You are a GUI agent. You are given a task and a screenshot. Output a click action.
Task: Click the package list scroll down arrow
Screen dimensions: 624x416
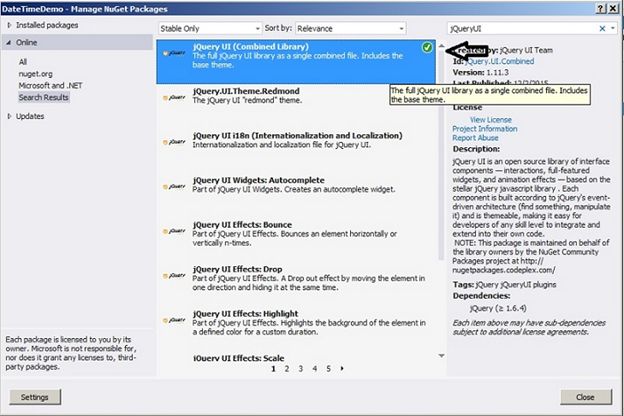tap(441, 355)
